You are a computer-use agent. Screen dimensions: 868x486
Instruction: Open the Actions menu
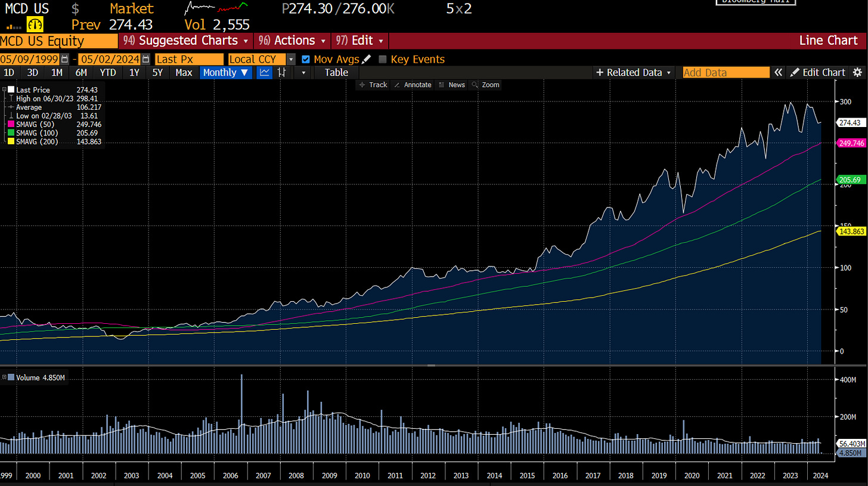292,41
